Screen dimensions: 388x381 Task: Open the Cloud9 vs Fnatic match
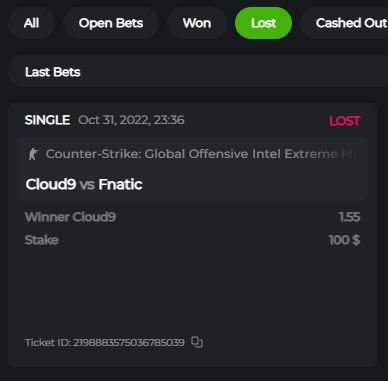(x=84, y=184)
